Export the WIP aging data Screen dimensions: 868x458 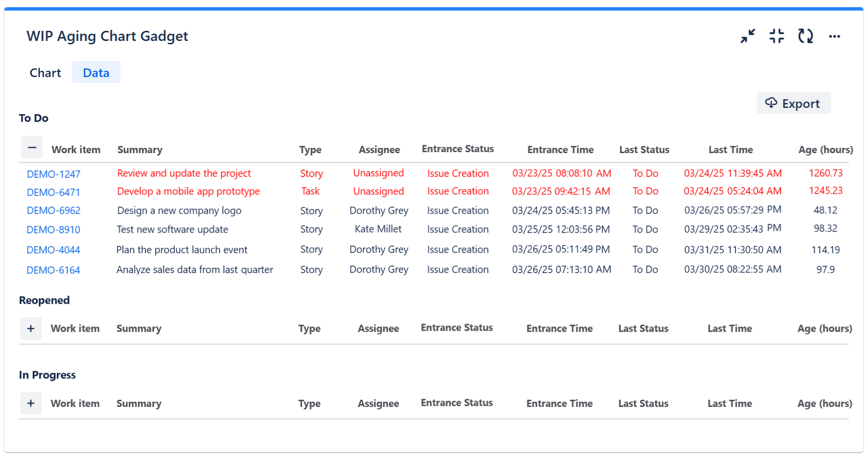[x=793, y=103]
